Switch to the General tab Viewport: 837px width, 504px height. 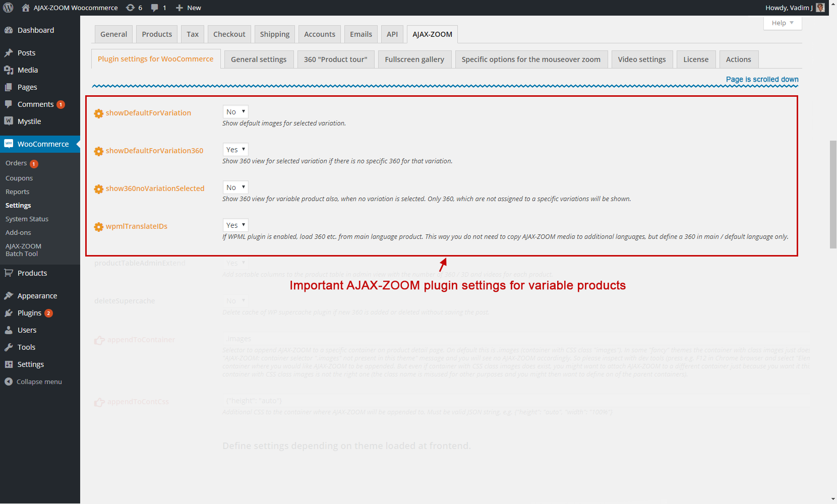click(x=113, y=34)
